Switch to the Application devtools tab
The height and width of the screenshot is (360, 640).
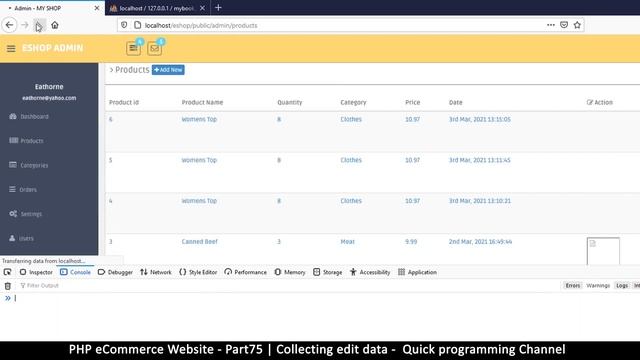click(x=418, y=272)
